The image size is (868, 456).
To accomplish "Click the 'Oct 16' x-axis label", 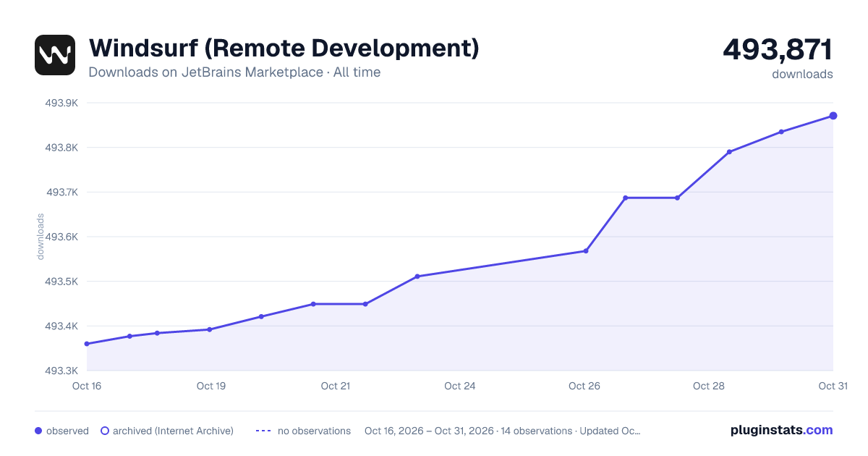I will (x=87, y=386).
